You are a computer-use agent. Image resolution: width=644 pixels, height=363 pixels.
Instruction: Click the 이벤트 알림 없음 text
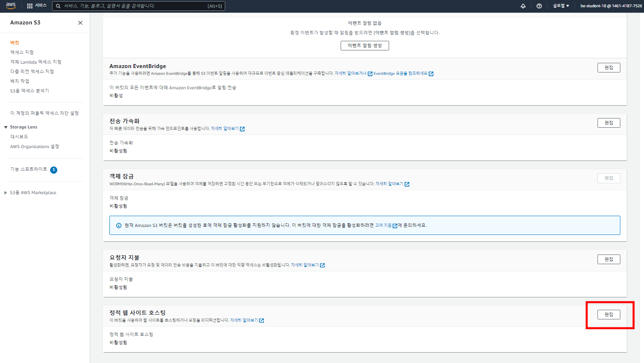pos(365,23)
